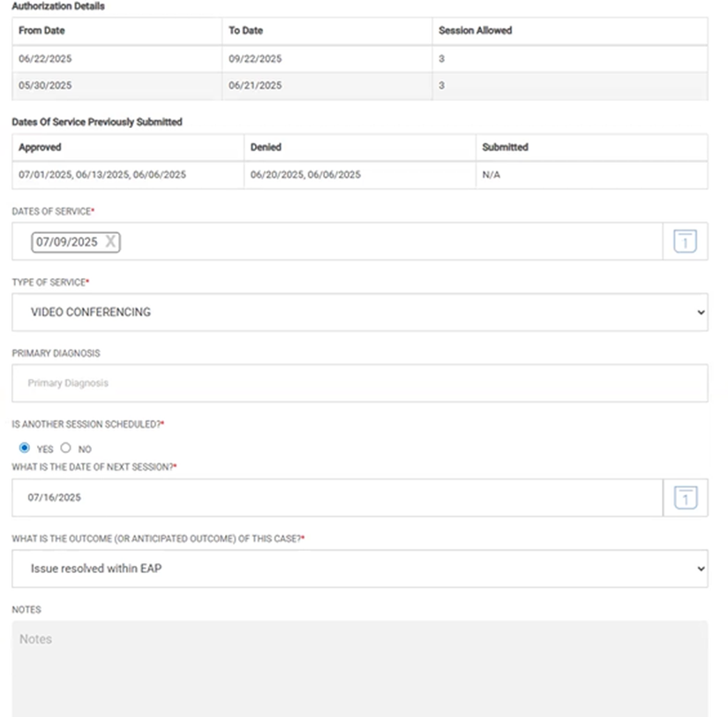Click the Approved column header
The image size is (728, 717).
click(40, 147)
